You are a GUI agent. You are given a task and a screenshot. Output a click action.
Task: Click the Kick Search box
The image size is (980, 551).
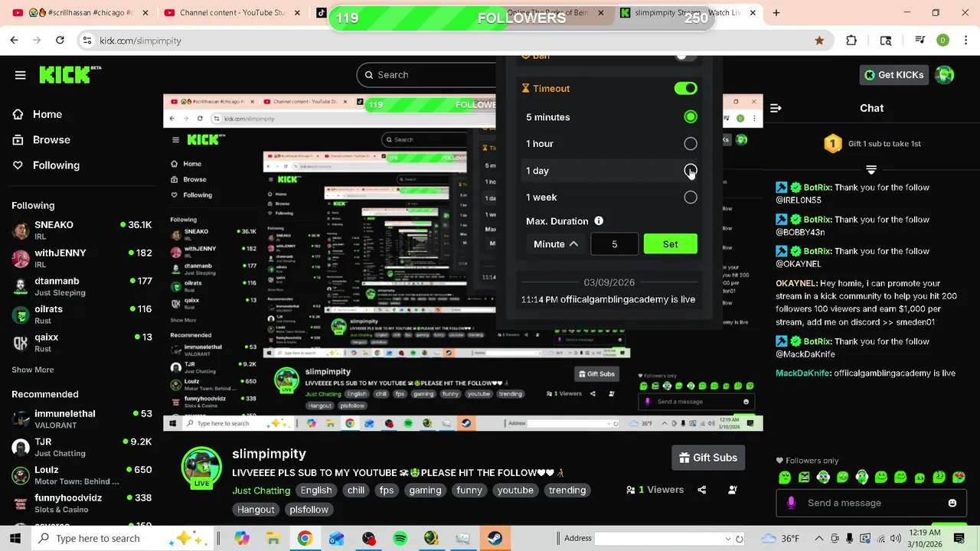click(426, 74)
